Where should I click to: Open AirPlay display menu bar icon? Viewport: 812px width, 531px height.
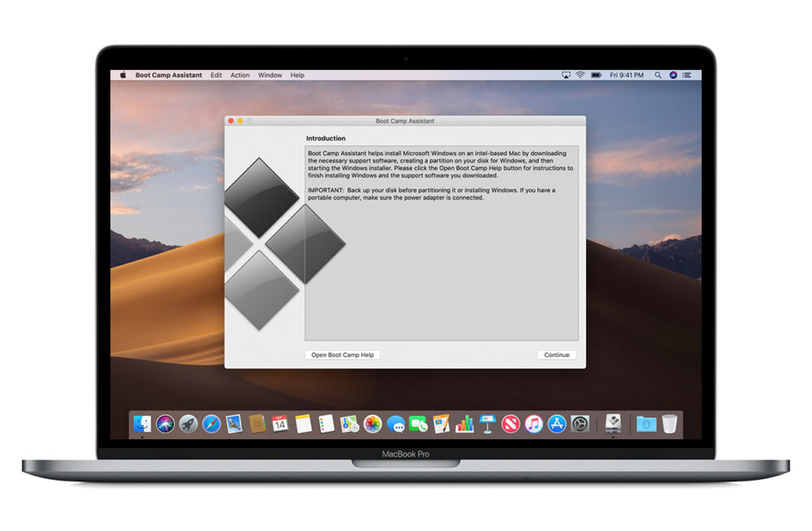[566, 76]
